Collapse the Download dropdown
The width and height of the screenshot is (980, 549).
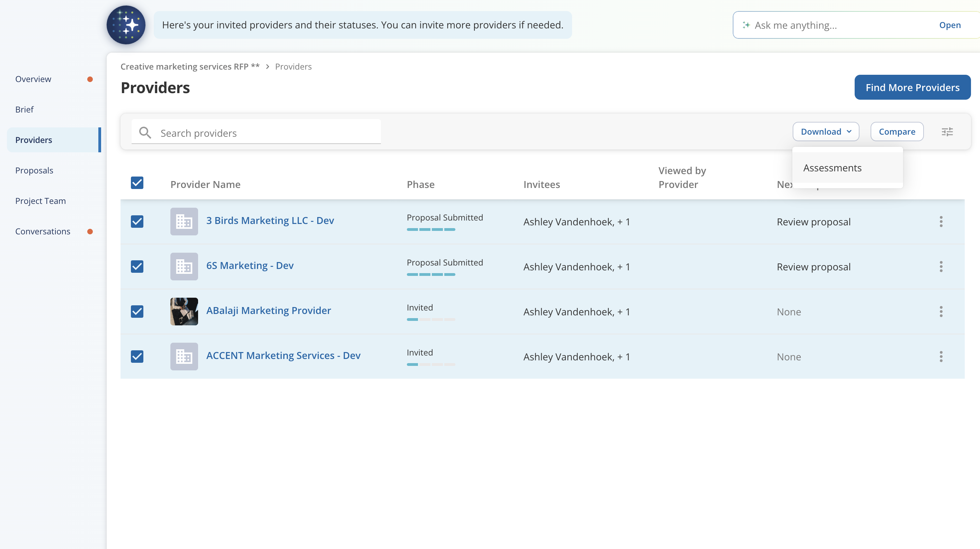pyautogui.click(x=826, y=132)
